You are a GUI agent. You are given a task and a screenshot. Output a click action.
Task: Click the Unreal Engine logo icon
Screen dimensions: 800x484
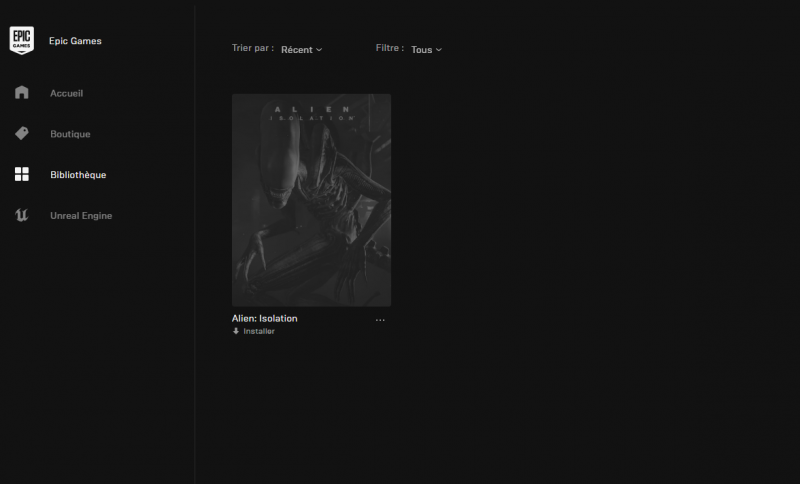[x=21, y=215]
